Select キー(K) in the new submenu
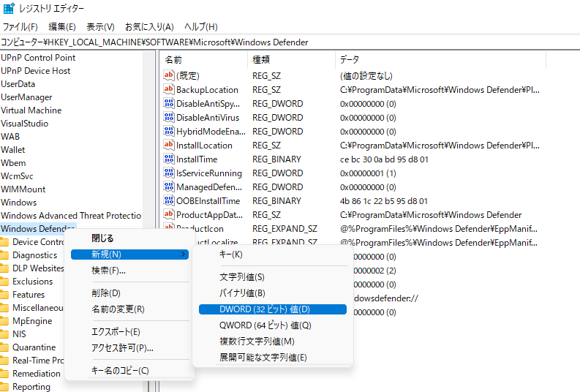Viewport: 580px width, 392px height. [x=231, y=254]
